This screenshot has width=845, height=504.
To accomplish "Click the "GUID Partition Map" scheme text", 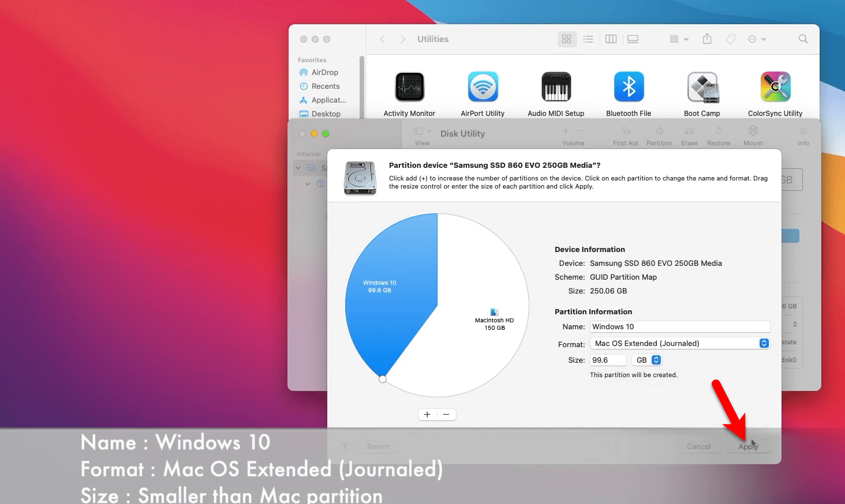I will pyautogui.click(x=623, y=277).
